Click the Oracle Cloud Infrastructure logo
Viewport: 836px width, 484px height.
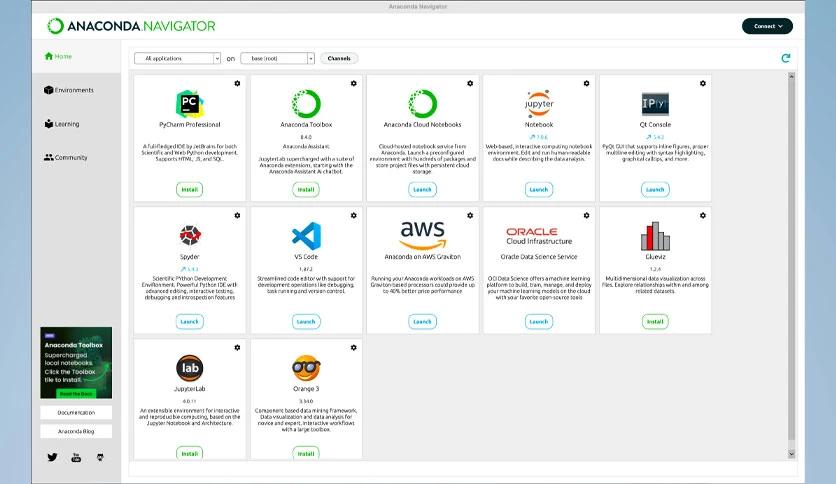click(538, 236)
